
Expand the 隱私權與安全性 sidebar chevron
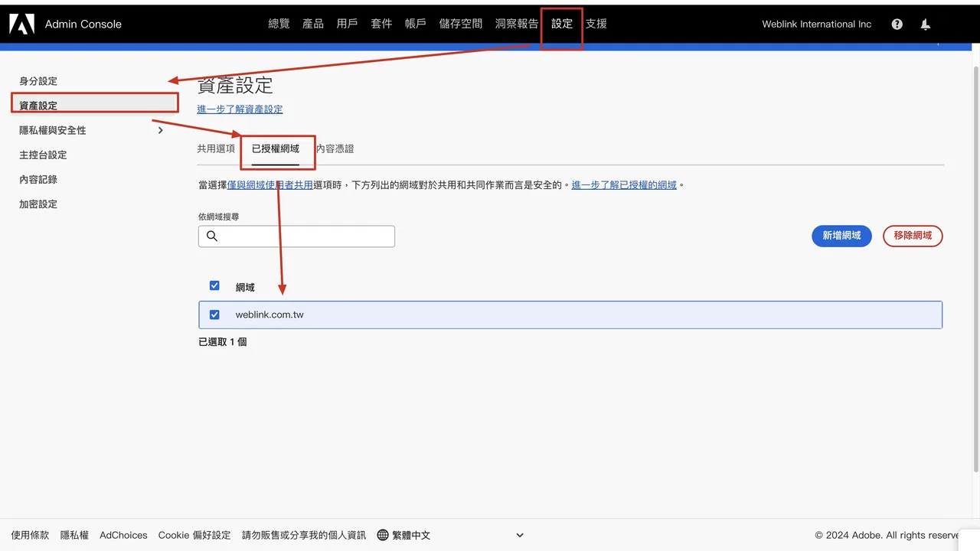pos(160,130)
